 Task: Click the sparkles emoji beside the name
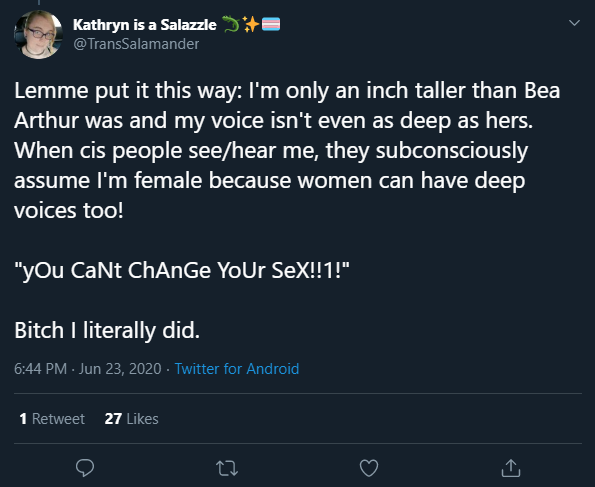coord(250,24)
